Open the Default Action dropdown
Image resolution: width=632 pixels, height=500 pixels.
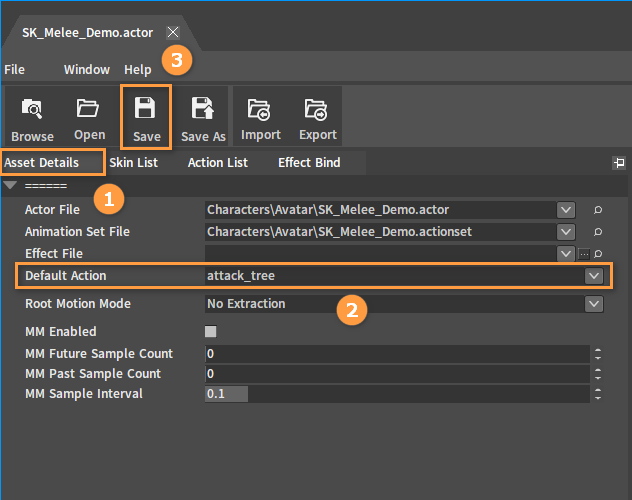pyautogui.click(x=594, y=276)
